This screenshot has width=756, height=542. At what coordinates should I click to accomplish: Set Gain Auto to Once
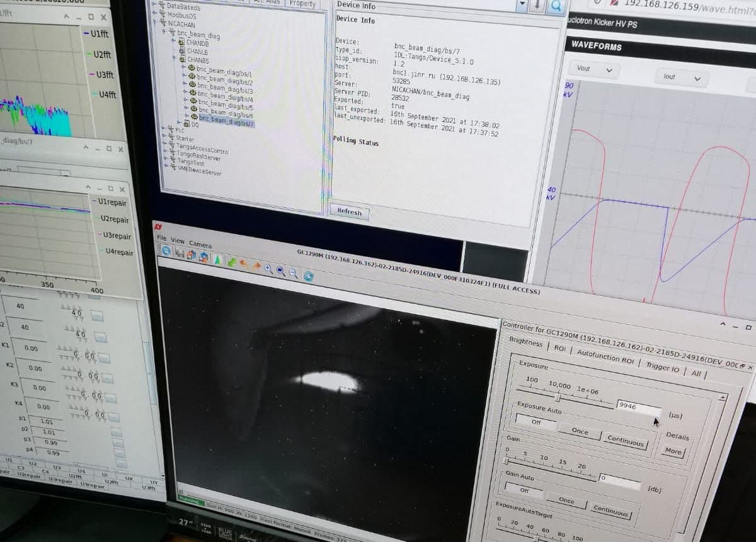pos(566,500)
